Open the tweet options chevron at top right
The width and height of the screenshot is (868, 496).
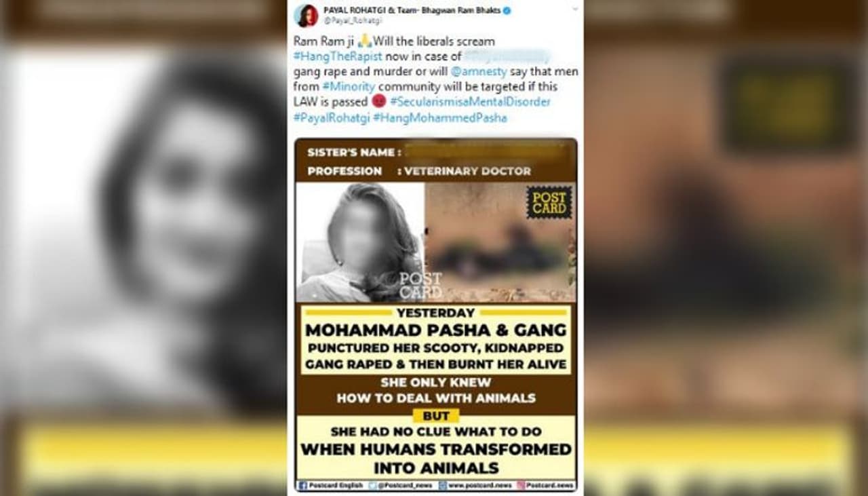pyautogui.click(x=576, y=9)
